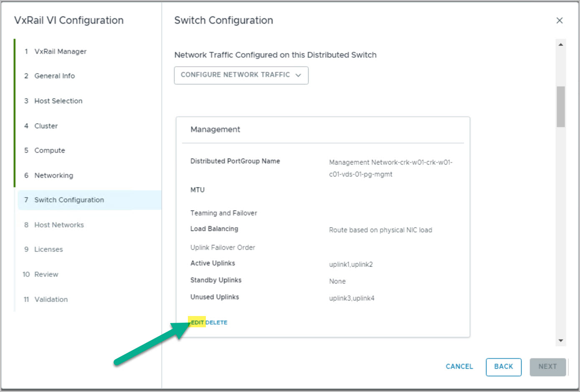Screen dimensions: 580x392
Task: Click the dropdown chevron beside Configure Network Traffic
Action: (298, 75)
